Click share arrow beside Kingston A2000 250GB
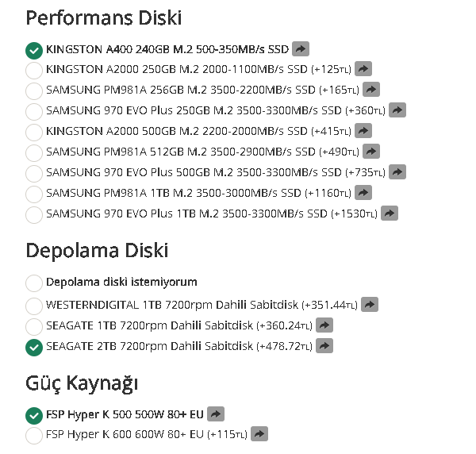 tap(363, 69)
